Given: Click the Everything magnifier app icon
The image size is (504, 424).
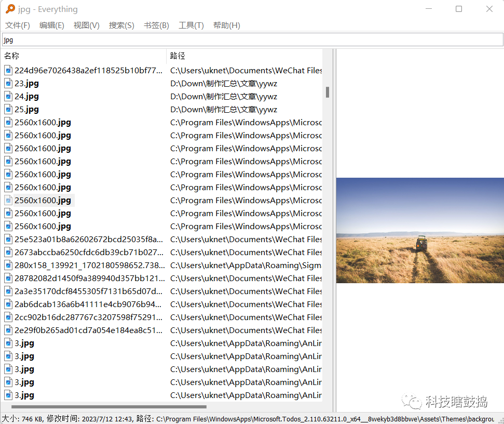Looking at the screenshot, I should [10, 9].
